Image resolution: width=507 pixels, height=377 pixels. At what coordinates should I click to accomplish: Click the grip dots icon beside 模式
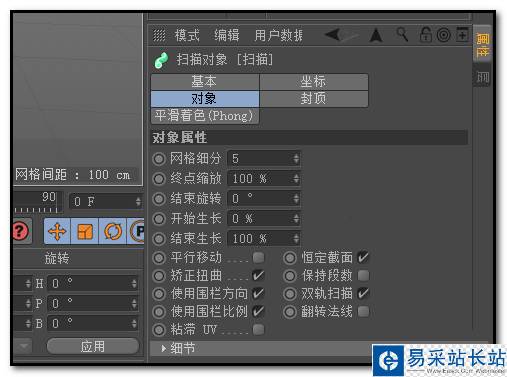(159, 35)
